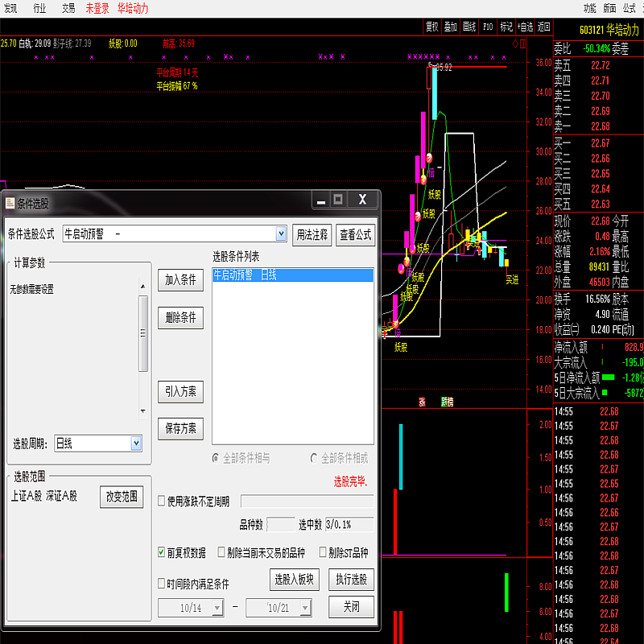This screenshot has width=644, height=644.
Task: Select the 画线 drawing tool
Action: pos(470,27)
